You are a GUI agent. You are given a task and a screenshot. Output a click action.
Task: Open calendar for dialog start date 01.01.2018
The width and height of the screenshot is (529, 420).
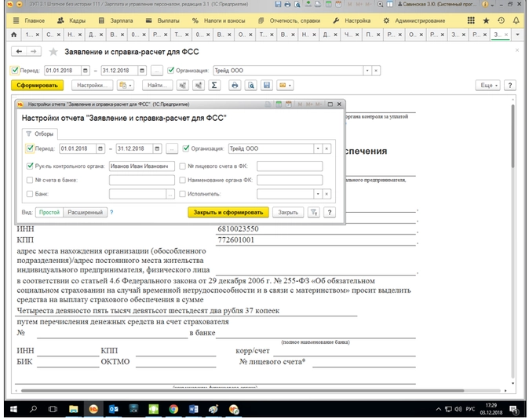[100, 148]
